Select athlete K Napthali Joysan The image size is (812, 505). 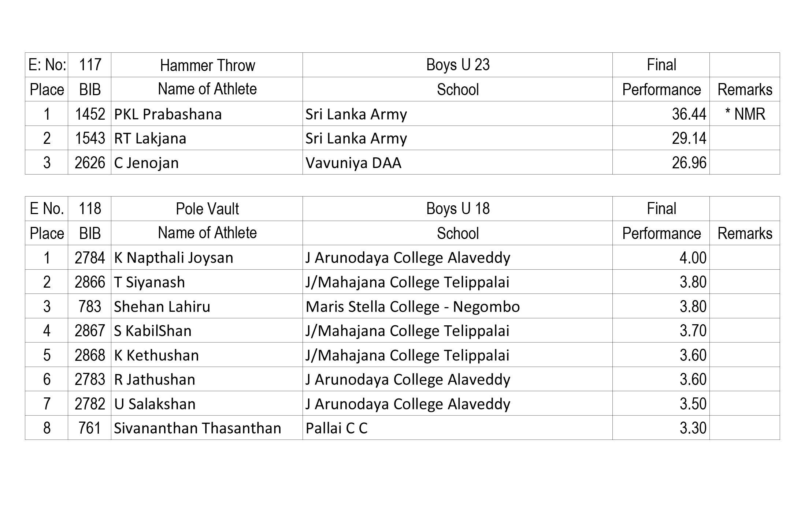pyautogui.click(x=174, y=258)
